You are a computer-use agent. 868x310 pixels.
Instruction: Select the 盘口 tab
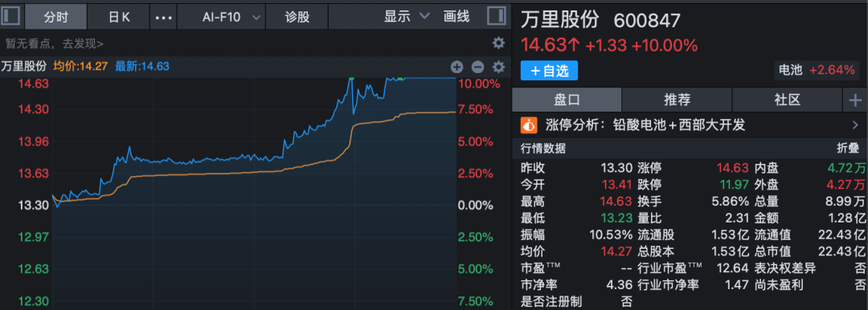click(567, 100)
